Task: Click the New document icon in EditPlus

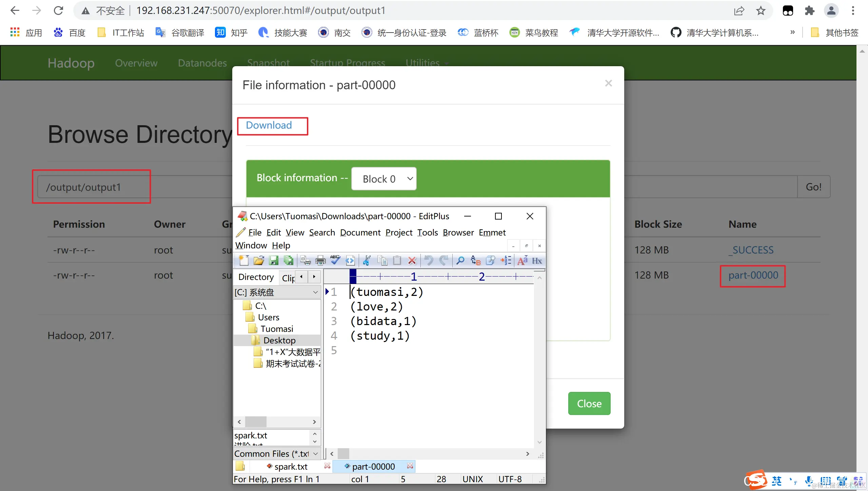Action: tap(243, 261)
